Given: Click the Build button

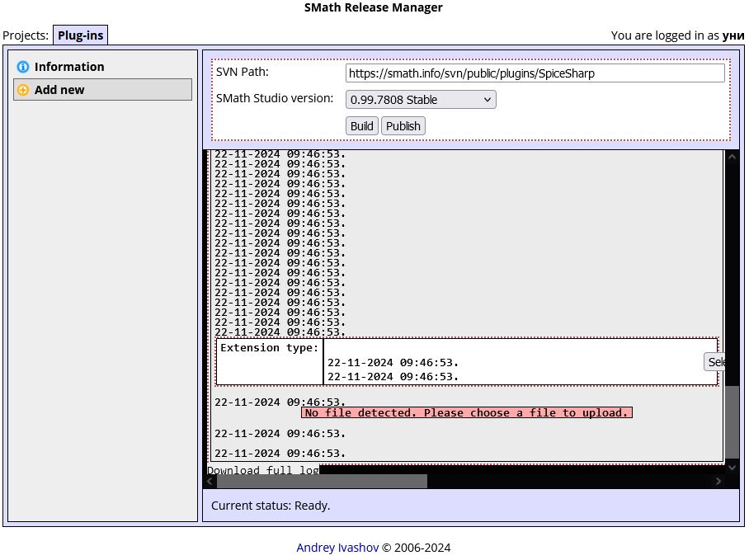Looking at the screenshot, I should coord(361,125).
